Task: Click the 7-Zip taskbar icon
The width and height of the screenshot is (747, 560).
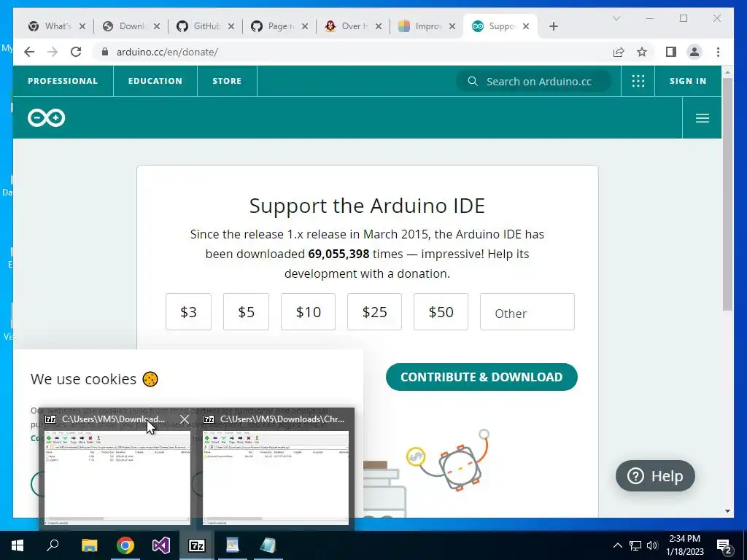Action: tap(197, 545)
